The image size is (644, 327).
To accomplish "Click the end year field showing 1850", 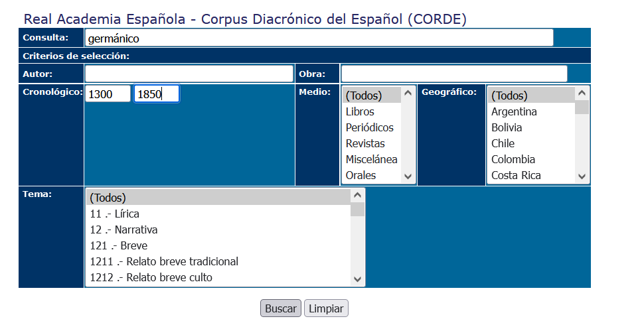I will coord(157,94).
